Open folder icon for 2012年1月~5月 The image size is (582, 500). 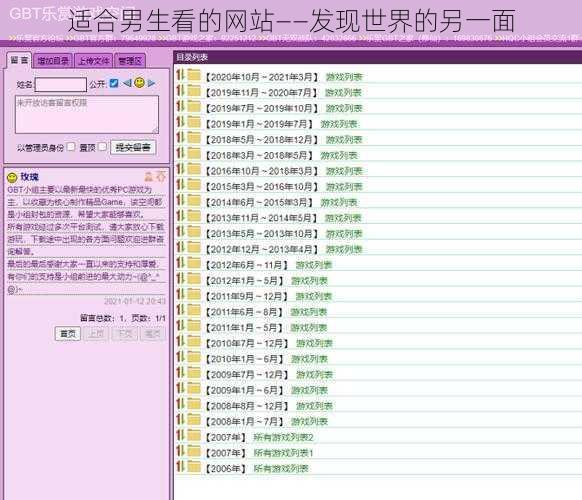click(x=194, y=279)
